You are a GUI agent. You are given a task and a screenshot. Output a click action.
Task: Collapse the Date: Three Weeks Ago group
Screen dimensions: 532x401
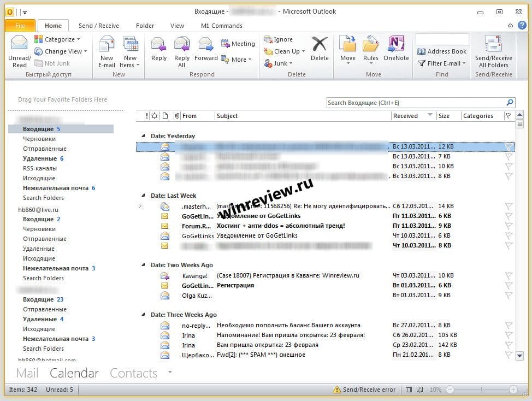(x=143, y=315)
